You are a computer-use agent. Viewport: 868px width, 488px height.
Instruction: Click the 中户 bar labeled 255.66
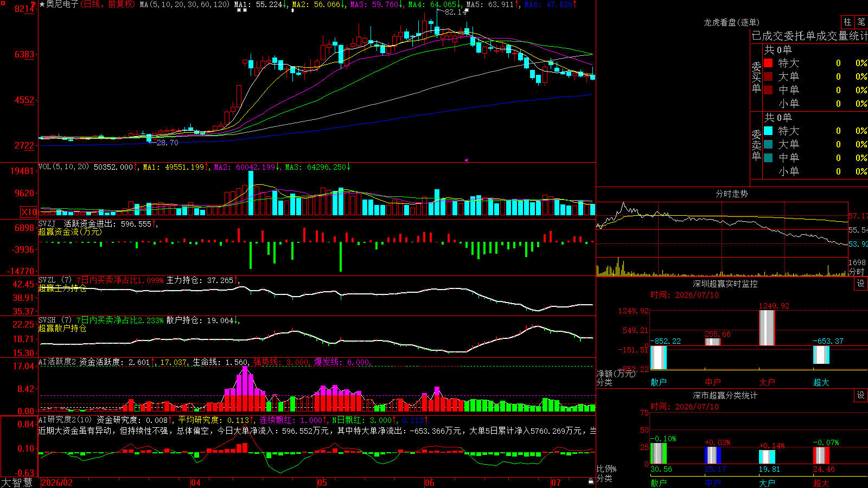point(713,342)
